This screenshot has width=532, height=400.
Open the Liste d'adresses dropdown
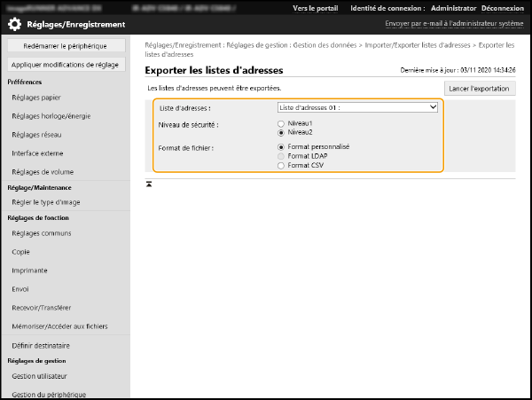tap(357, 107)
